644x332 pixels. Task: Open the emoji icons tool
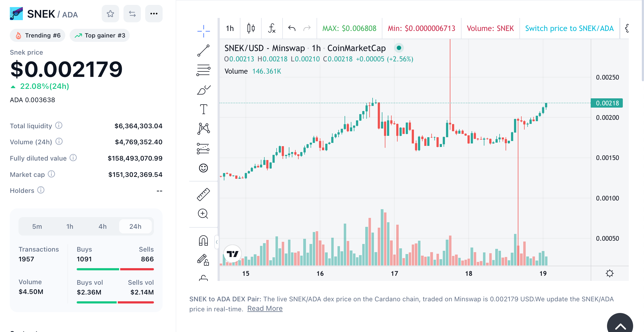pyautogui.click(x=203, y=168)
